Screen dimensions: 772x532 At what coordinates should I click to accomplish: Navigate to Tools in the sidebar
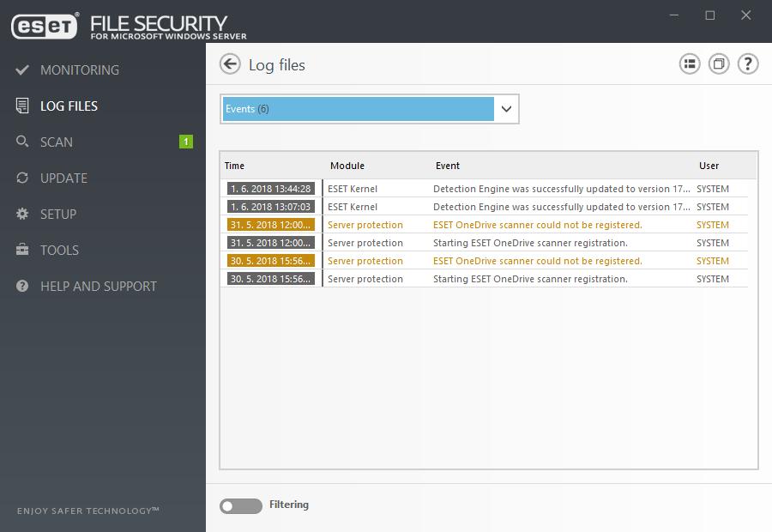coord(59,250)
